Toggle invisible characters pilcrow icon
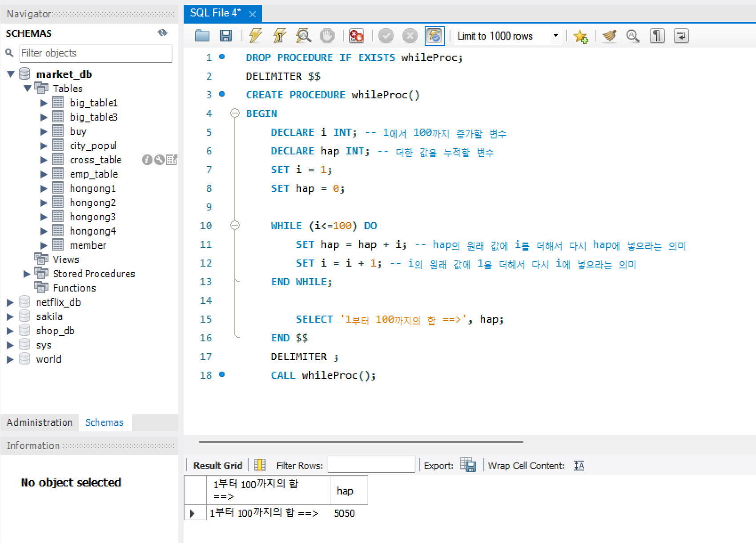Screen dimensions: 756x543 pos(657,36)
